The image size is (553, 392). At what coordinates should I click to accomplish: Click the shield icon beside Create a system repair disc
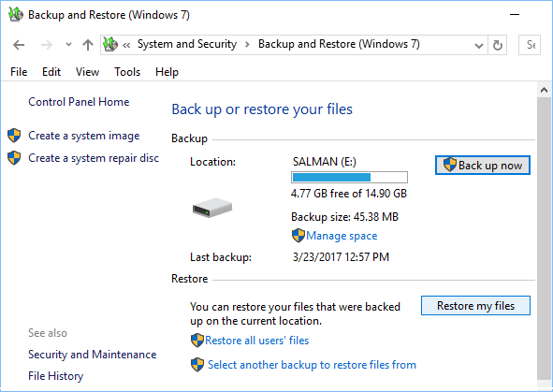point(14,158)
